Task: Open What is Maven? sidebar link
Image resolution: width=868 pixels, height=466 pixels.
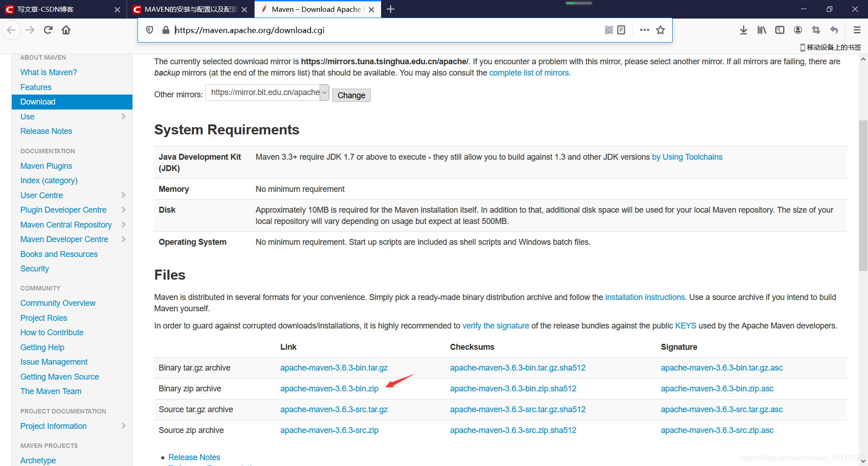Action: 48,72
